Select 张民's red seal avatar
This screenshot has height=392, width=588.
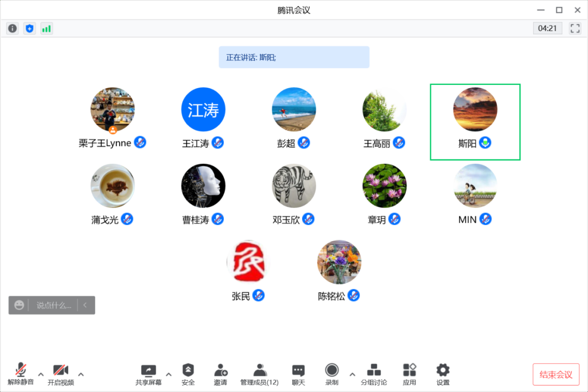[249, 262]
